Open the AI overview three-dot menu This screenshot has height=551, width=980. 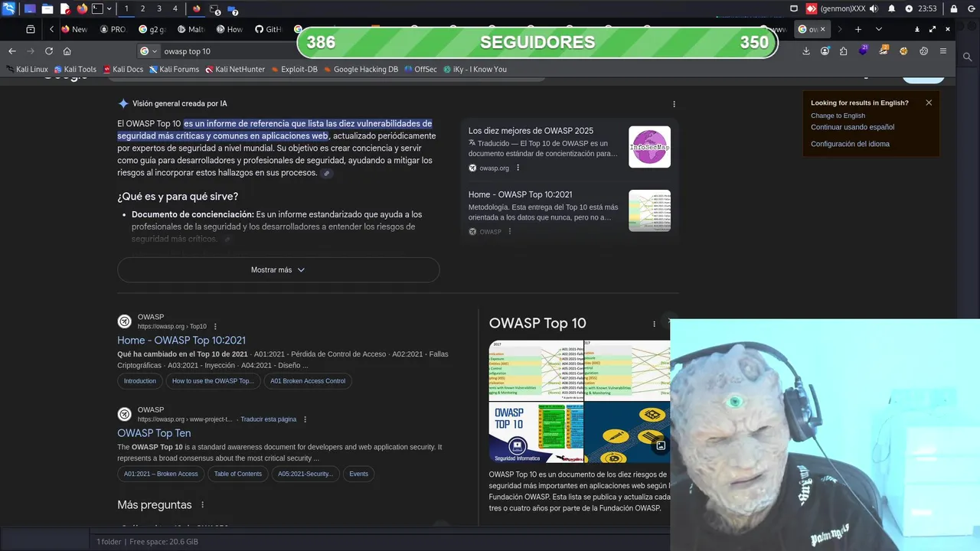[674, 104]
